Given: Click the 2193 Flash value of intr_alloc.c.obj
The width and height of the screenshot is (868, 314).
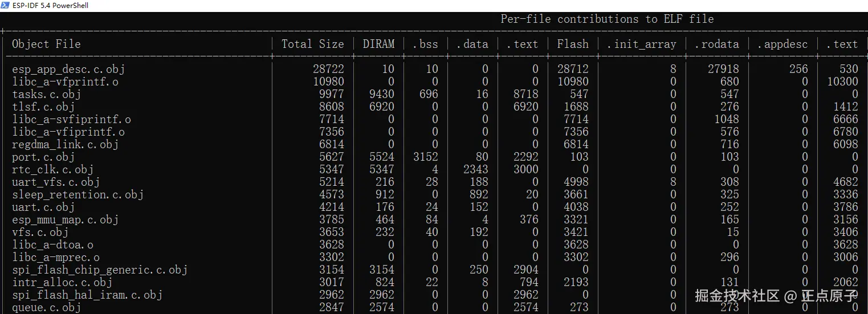Looking at the screenshot, I should (576, 282).
